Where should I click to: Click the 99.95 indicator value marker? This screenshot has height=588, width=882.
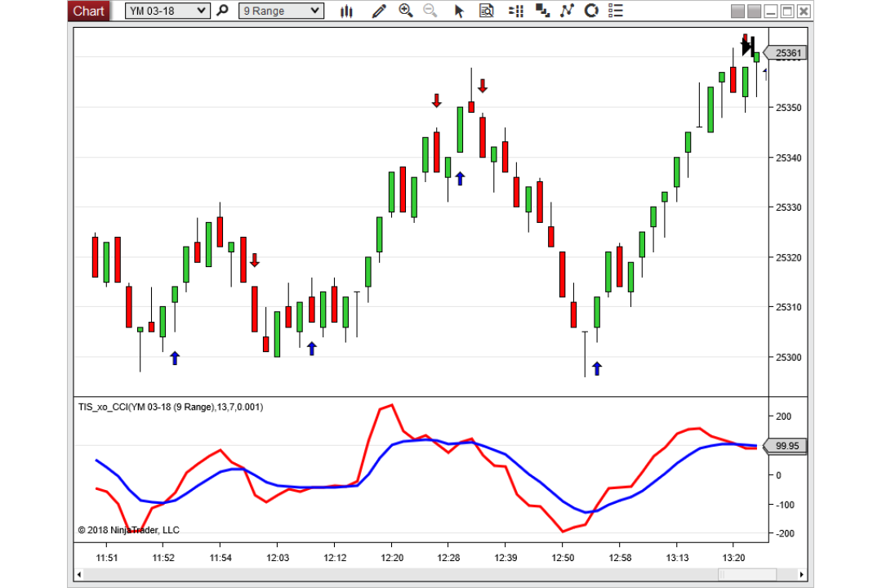[786, 446]
